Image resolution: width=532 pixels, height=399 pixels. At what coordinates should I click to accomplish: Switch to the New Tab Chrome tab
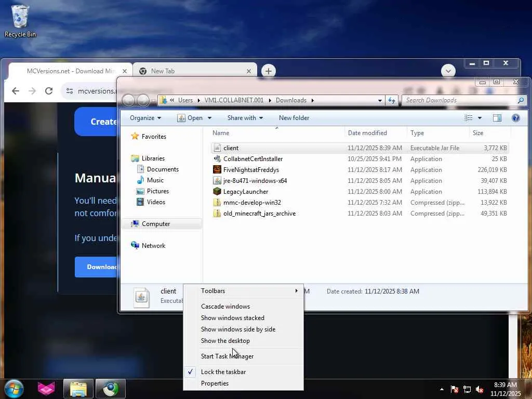pos(195,71)
